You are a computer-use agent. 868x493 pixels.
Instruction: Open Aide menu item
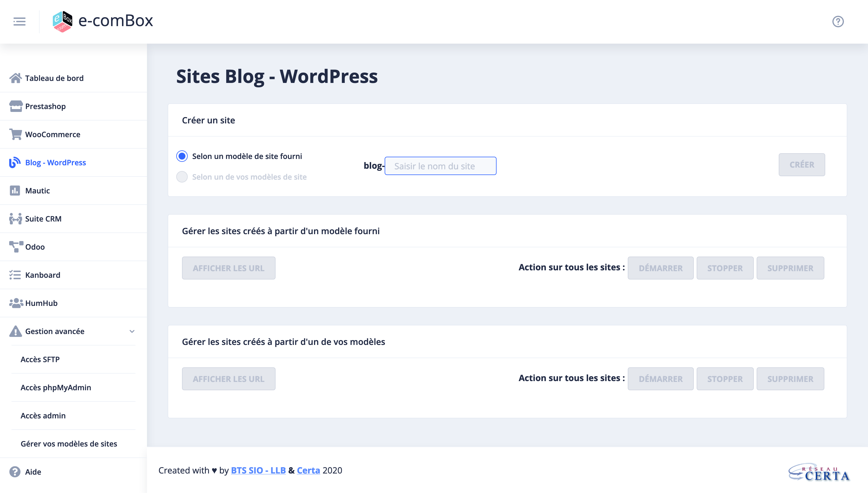(73, 472)
